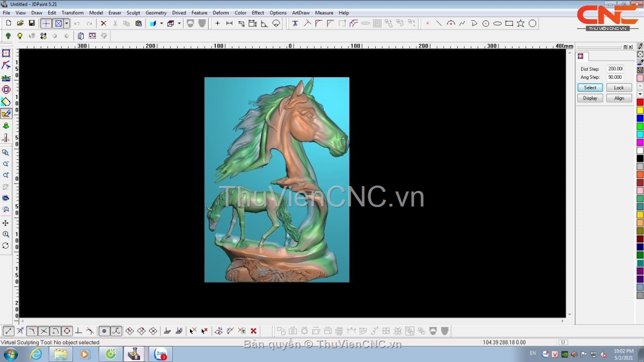Toggle the highlighted virtual sculpting tool icon
The width and height of the screenshot is (644, 362).
click(x=6, y=114)
